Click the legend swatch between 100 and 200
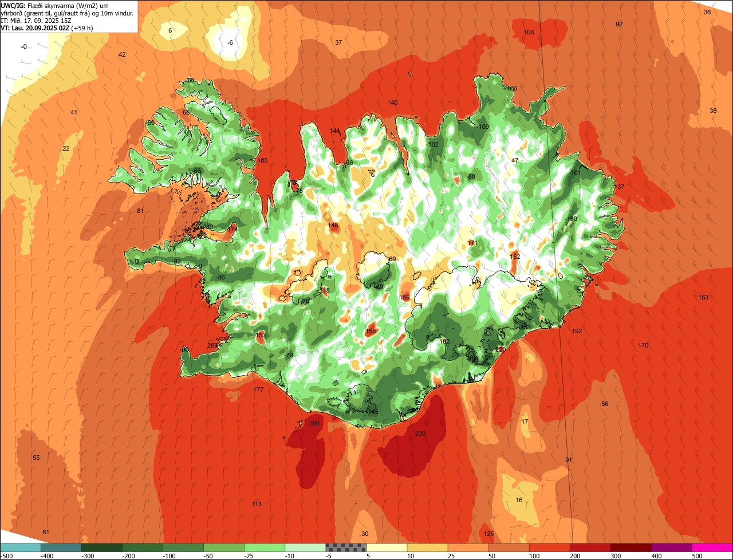 click(x=549, y=547)
